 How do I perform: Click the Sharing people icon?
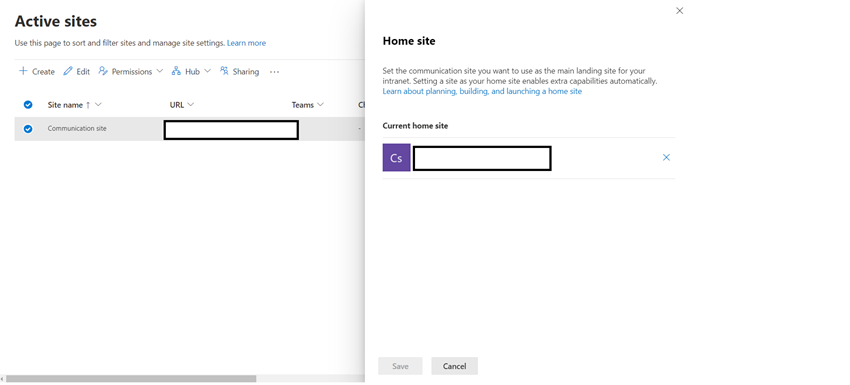[224, 71]
